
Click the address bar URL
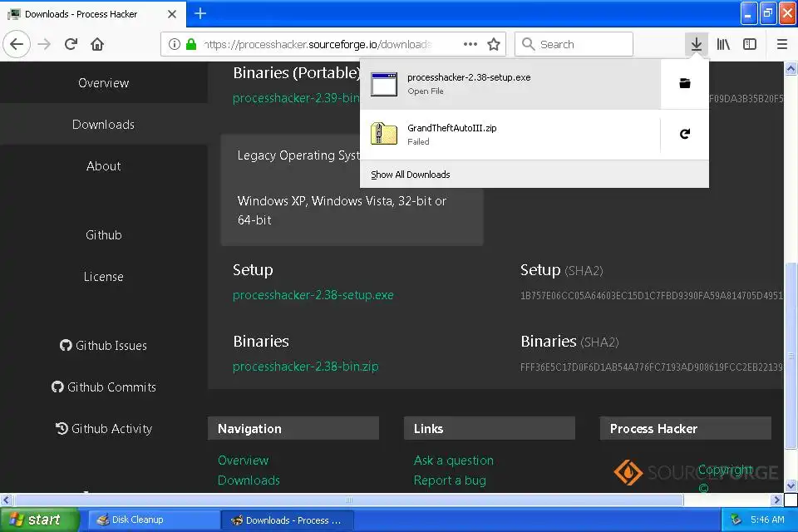pos(317,44)
